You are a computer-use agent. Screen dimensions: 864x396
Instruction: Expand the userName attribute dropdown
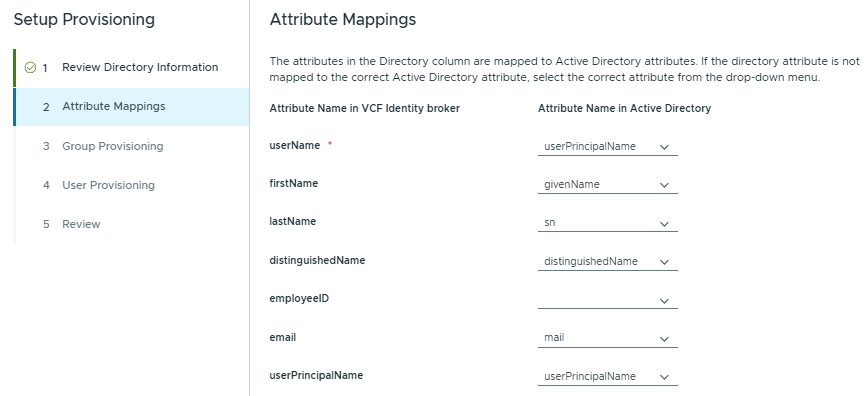click(x=607, y=147)
